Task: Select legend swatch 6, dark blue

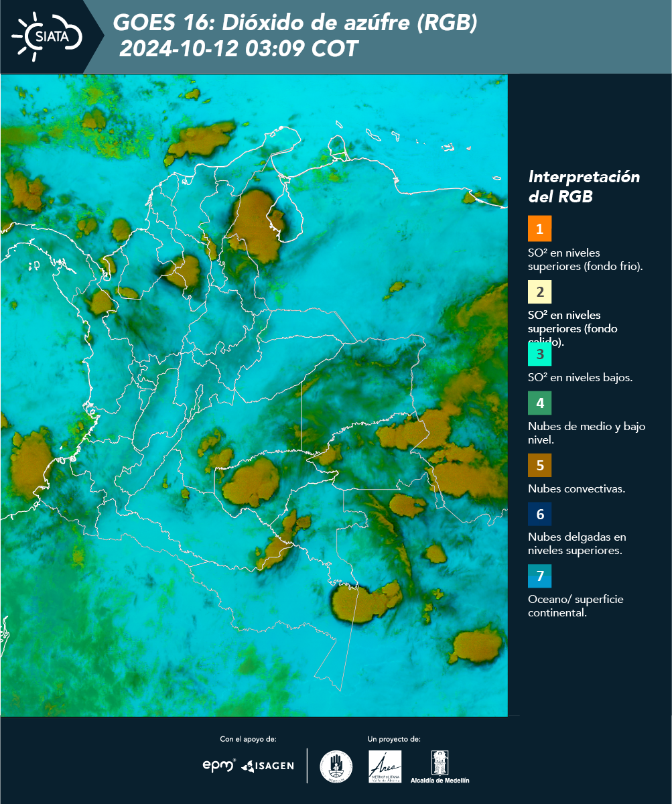Action: [539, 514]
